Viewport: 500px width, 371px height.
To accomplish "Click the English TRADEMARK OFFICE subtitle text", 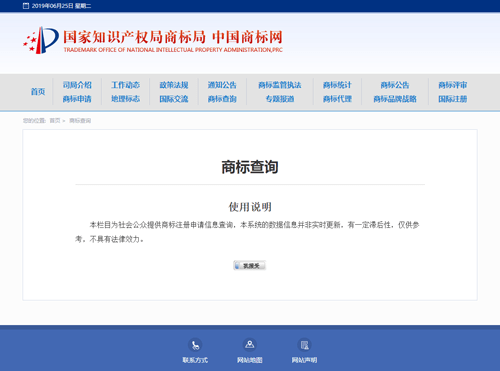I will tap(173, 50).
